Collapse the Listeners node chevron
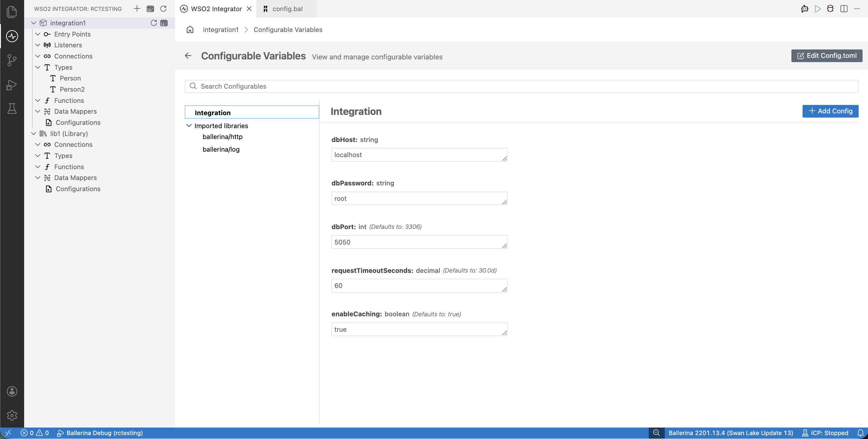The image size is (868, 439). click(38, 45)
